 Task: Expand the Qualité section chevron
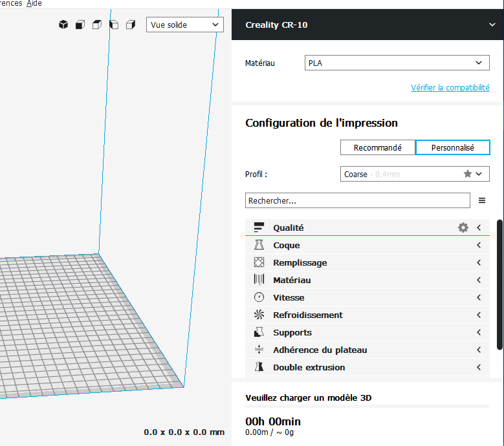coord(479,228)
